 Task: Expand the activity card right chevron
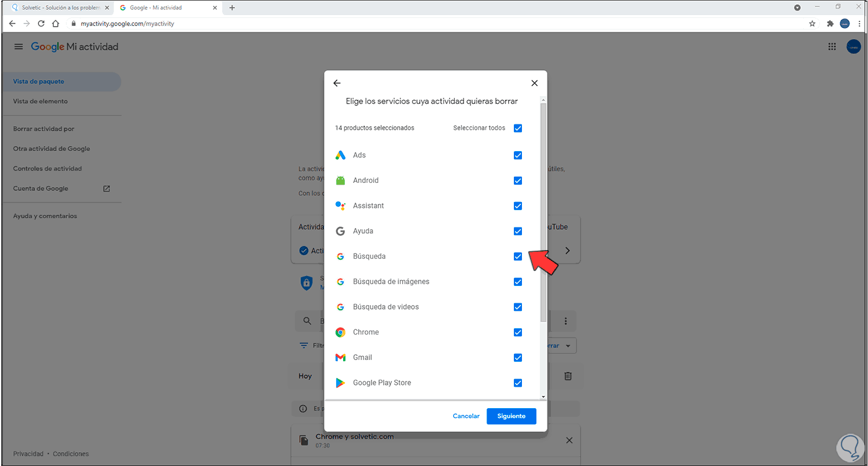point(568,251)
